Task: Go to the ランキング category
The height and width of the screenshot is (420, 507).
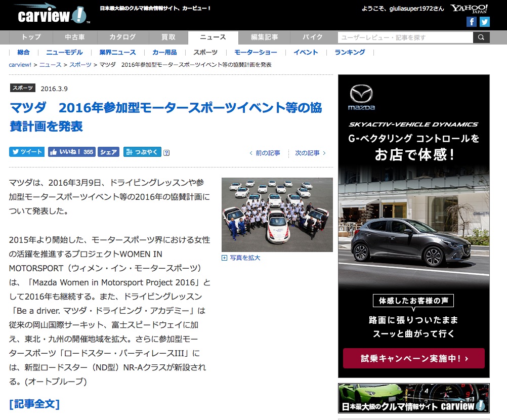Action: [x=350, y=53]
